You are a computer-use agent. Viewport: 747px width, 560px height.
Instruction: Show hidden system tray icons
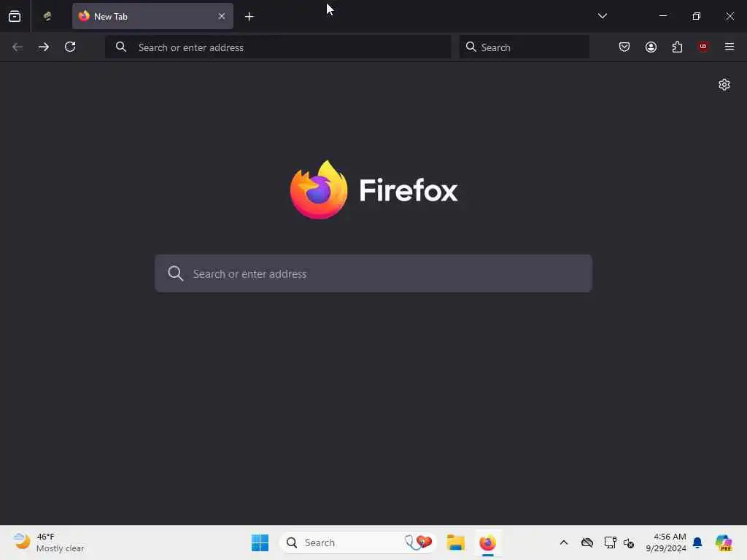coord(564,542)
